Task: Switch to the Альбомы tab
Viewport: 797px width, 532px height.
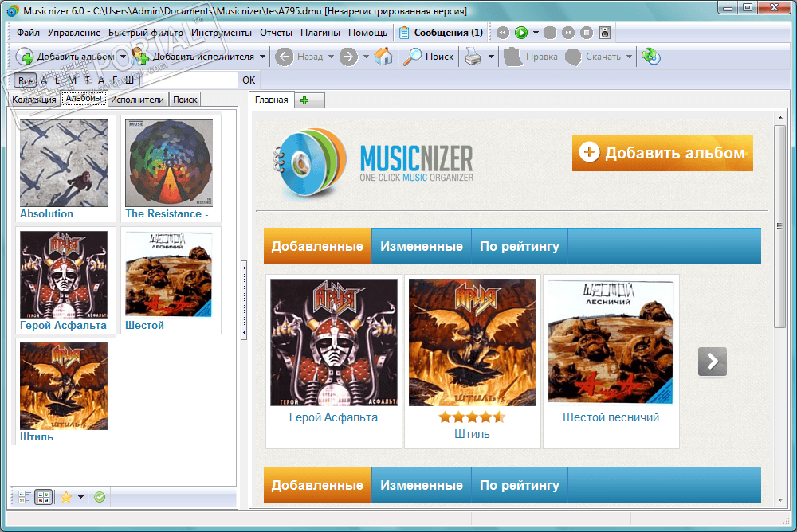Action: (x=84, y=99)
